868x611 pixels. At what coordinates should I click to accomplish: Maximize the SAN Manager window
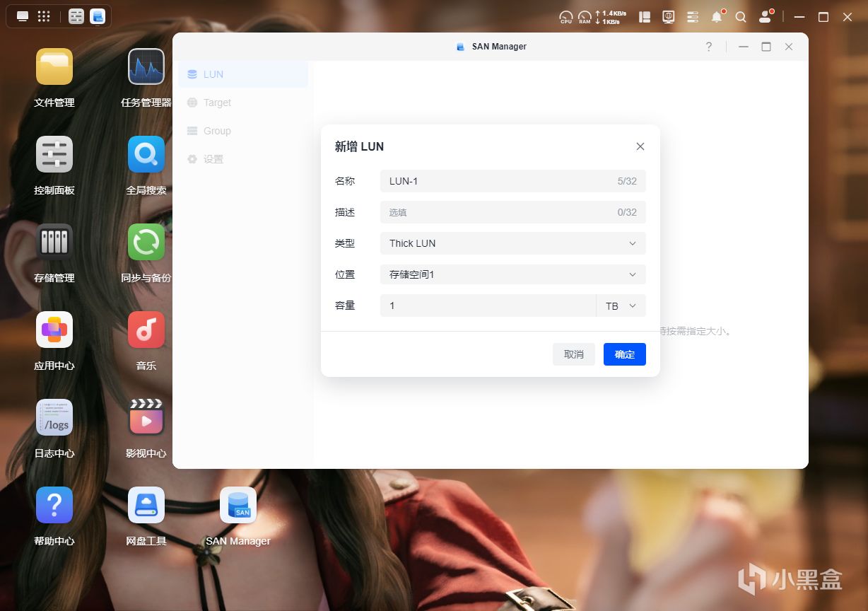coord(766,47)
